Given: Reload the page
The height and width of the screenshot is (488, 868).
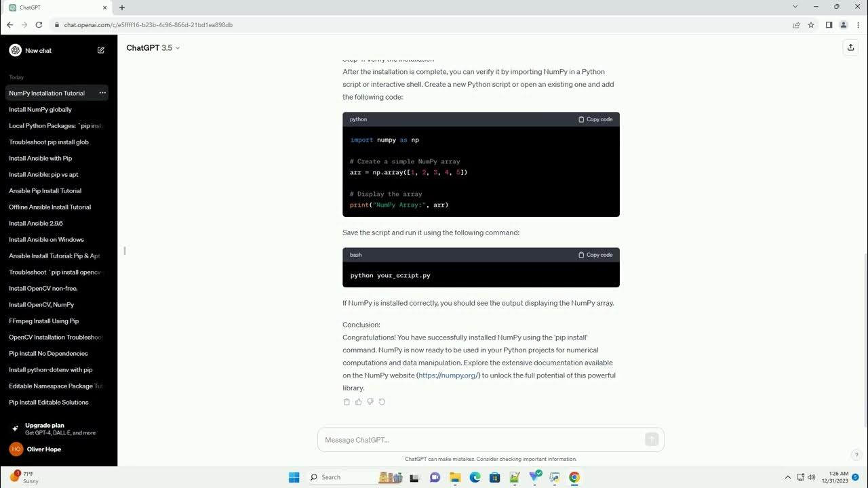Looking at the screenshot, I should point(39,25).
